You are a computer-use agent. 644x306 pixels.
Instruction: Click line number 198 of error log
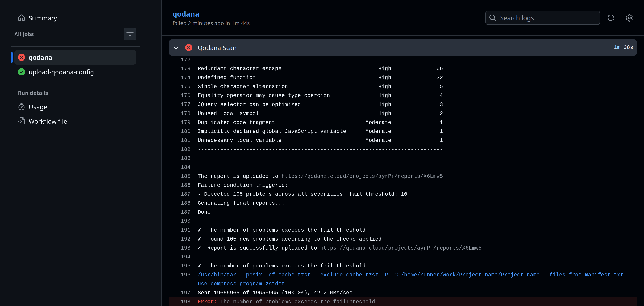point(185,302)
